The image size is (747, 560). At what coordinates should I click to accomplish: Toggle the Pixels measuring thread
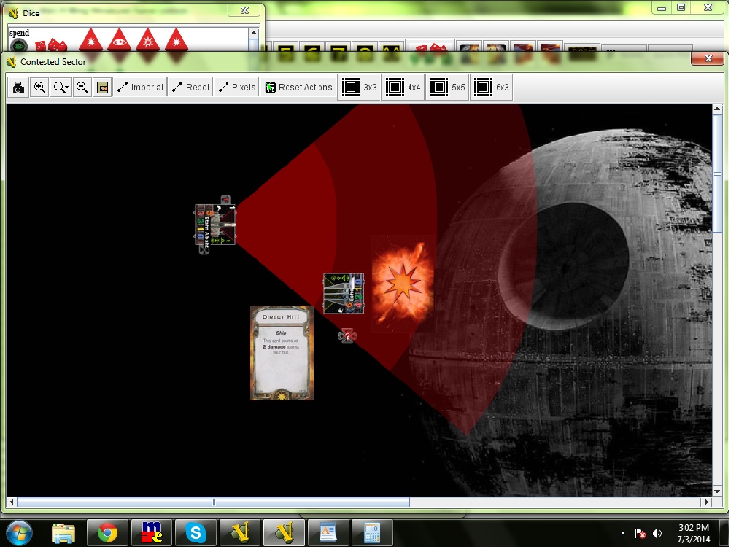tap(236, 87)
